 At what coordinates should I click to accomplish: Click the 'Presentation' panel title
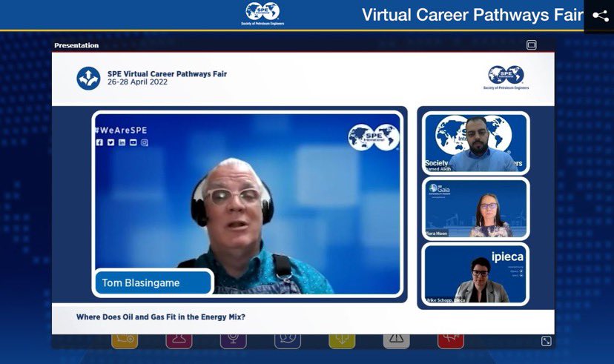(x=76, y=45)
